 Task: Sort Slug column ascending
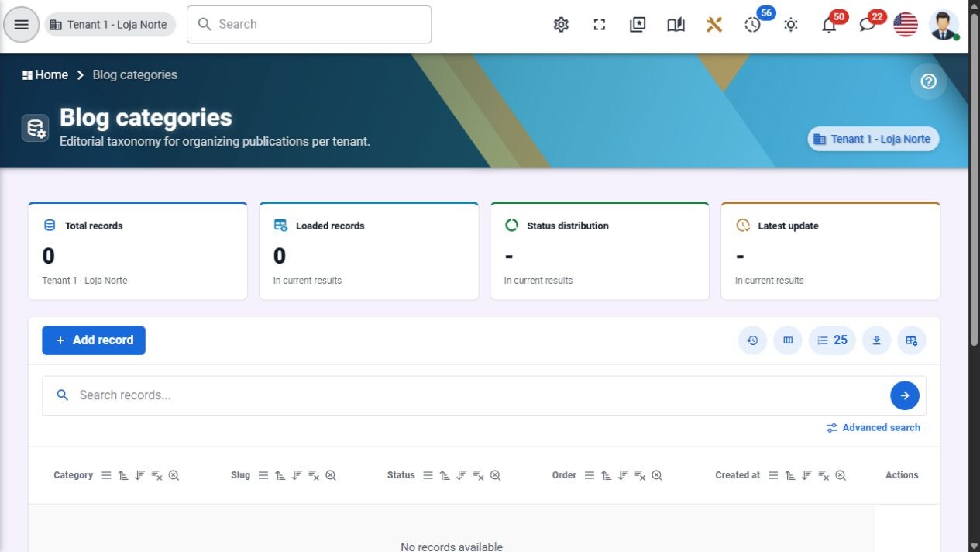(280, 475)
